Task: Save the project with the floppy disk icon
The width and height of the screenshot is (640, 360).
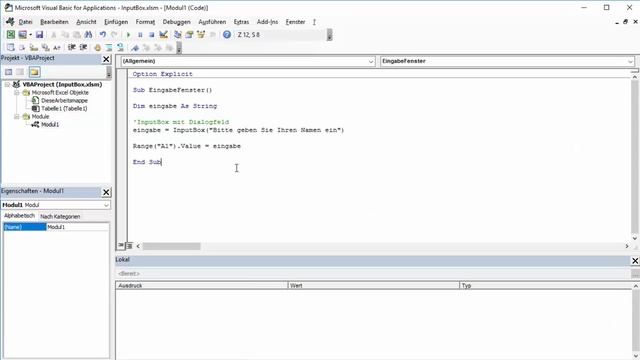Action: 39,35
